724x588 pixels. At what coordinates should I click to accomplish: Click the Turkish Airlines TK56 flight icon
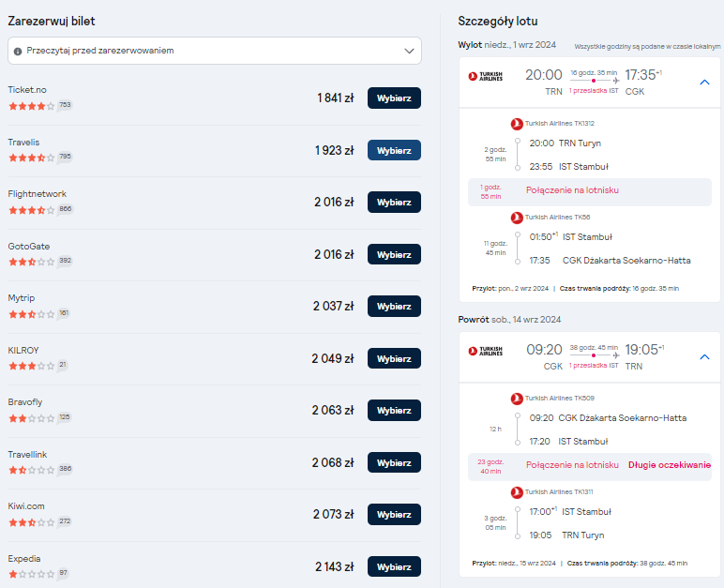click(517, 218)
